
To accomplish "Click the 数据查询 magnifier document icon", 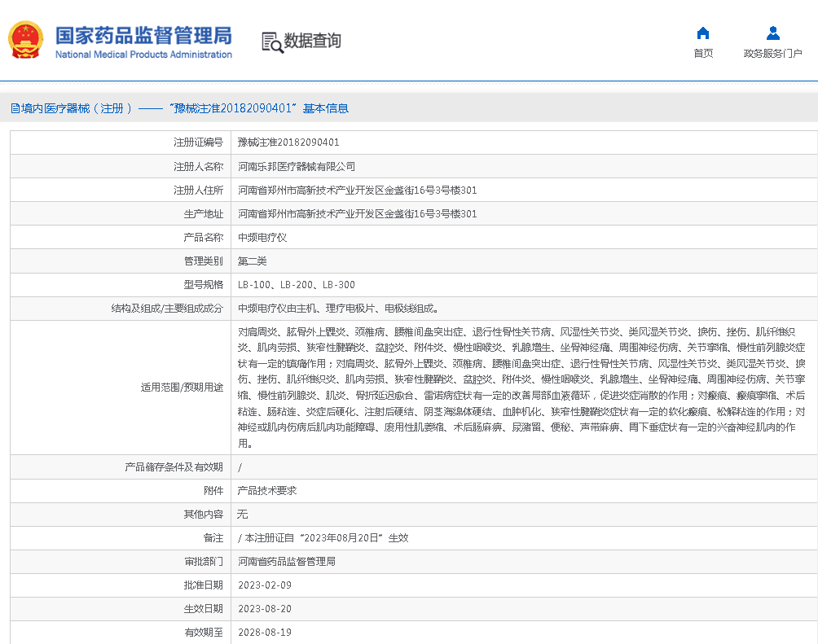I will coord(272,42).
